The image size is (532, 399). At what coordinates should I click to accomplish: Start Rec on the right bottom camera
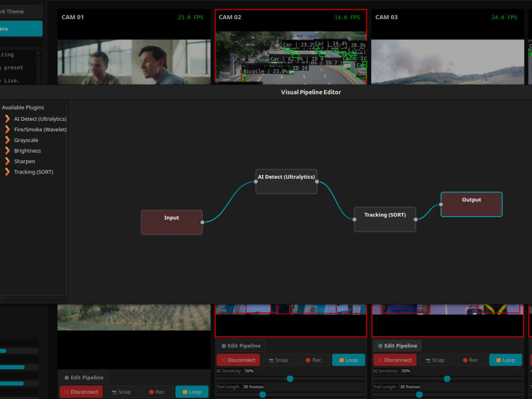(470, 360)
